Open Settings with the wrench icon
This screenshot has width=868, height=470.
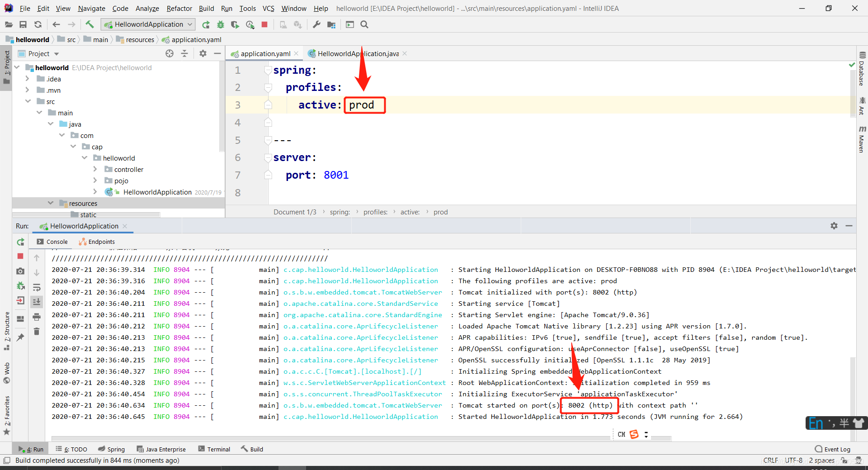coord(316,24)
